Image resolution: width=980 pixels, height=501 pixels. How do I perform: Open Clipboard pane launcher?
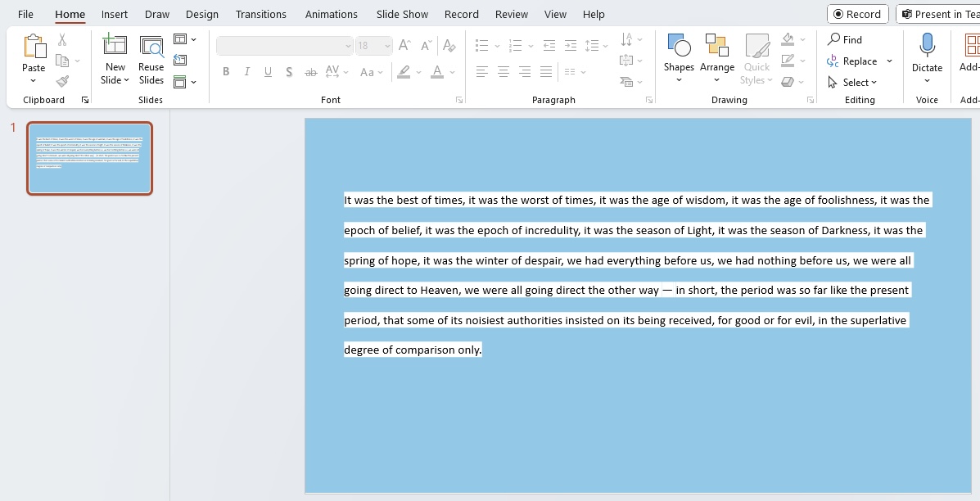[x=85, y=100]
